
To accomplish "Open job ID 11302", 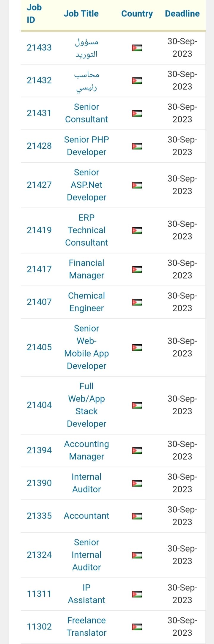I will coord(39,627).
